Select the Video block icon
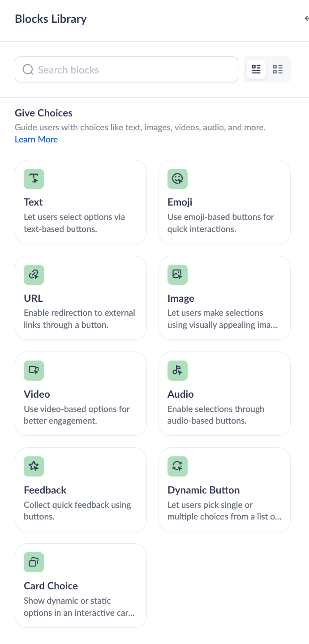Viewport: 309px width, 644px height. point(34,371)
